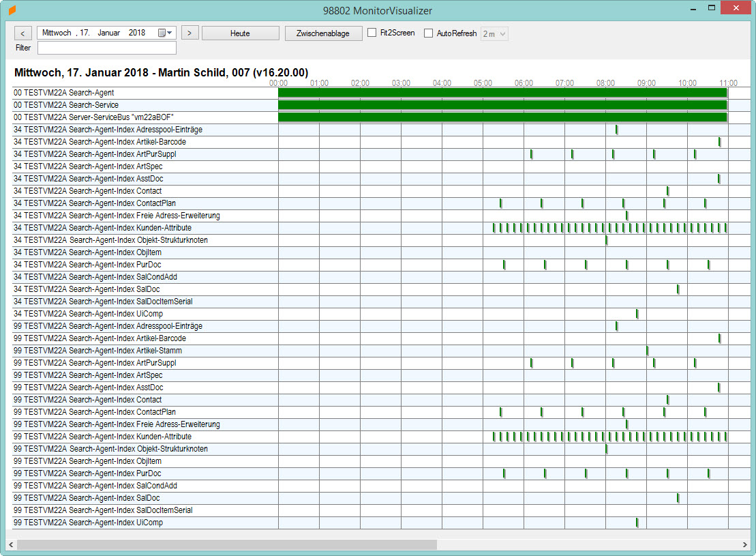Click marker in 99 Artikel-Stamm row
The image size is (756, 556).
point(648,351)
